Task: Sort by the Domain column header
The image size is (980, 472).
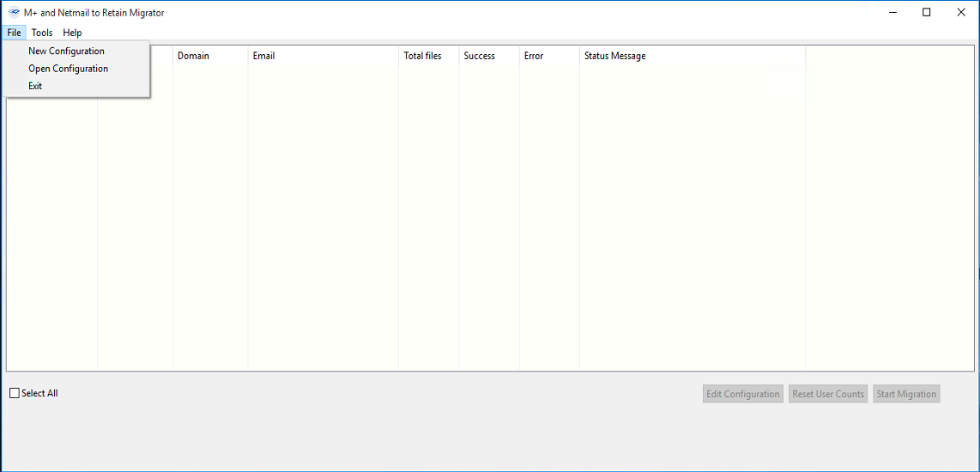Action: tap(210, 56)
